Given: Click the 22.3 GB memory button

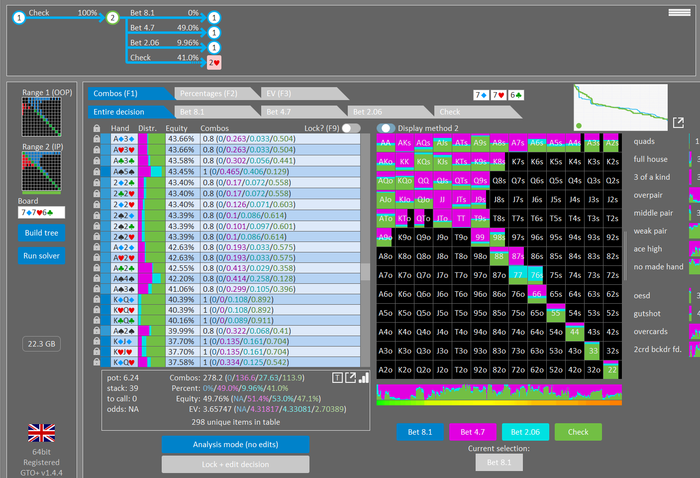Looking at the screenshot, I should pyautogui.click(x=42, y=344).
